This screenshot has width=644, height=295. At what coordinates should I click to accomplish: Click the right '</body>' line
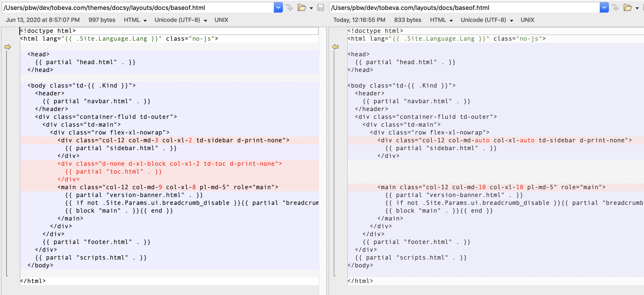point(496,266)
